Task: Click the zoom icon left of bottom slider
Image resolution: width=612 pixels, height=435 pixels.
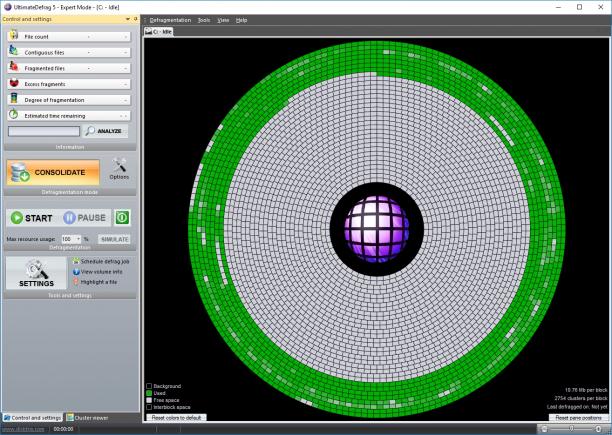Action: point(544,429)
